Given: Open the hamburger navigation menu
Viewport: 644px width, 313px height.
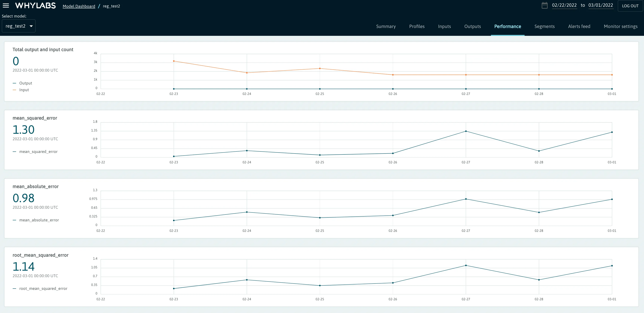Looking at the screenshot, I should [6, 5].
